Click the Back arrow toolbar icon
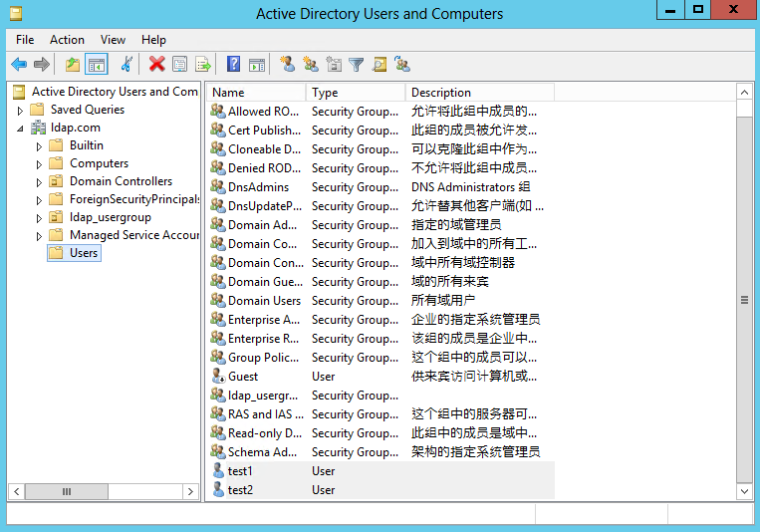Viewport: 760px width, 532px height. pyautogui.click(x=19, y=64)
